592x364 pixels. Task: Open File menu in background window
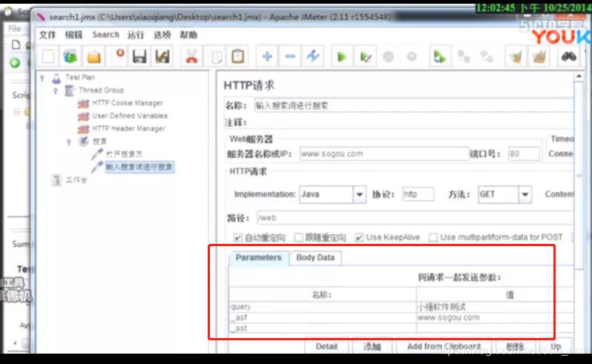[x=15, y=29]
